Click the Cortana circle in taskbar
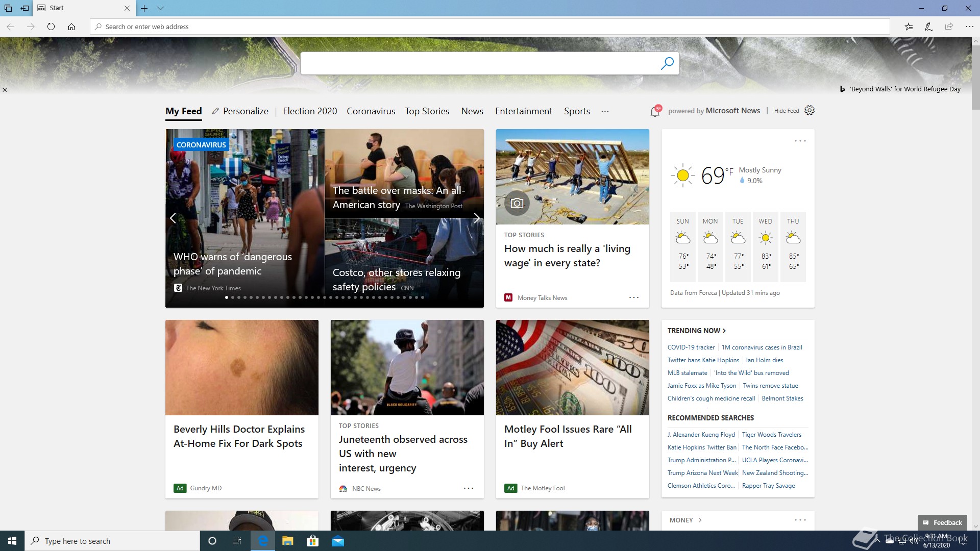 [212, 541]
